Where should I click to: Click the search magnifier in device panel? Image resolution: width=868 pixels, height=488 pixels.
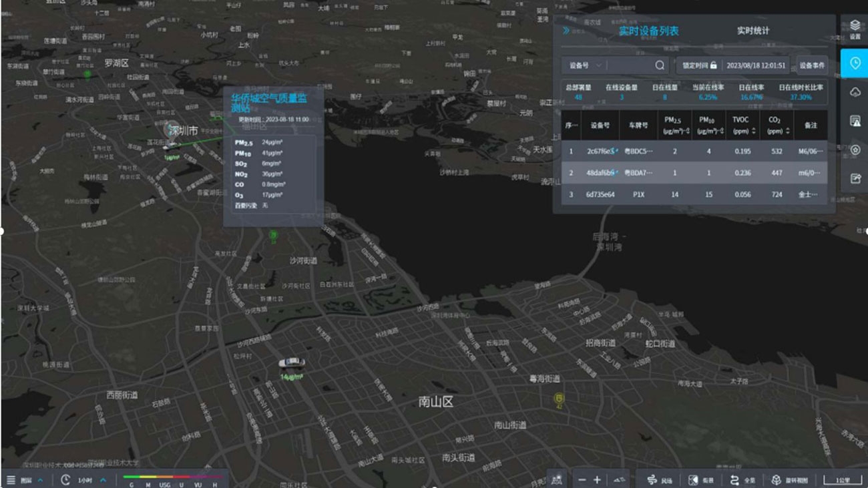pos(659,65)
